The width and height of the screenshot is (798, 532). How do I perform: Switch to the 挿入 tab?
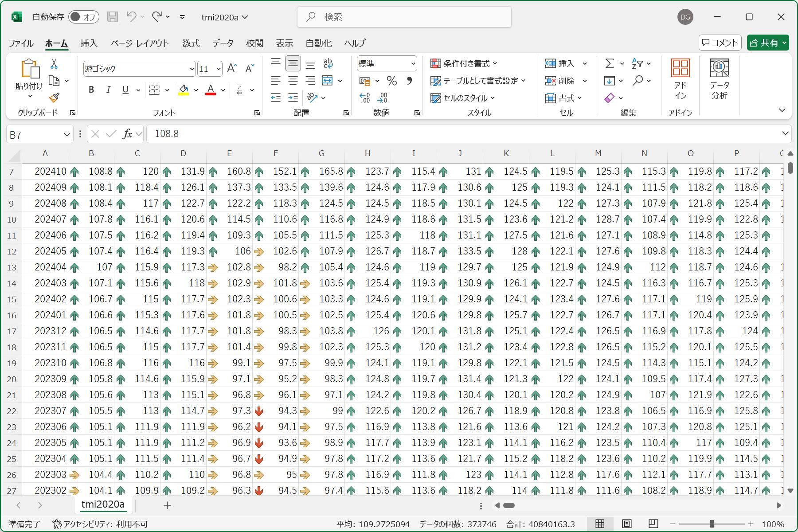tap(89, 43)
